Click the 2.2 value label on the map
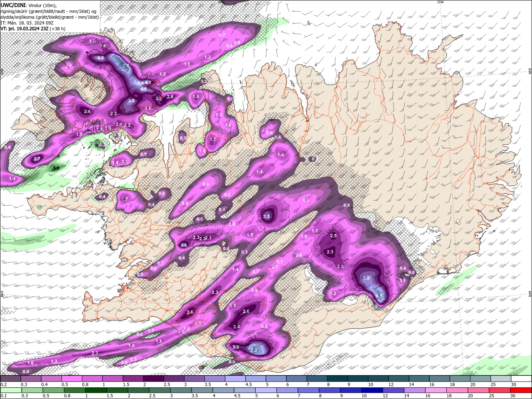 point(127,125)
